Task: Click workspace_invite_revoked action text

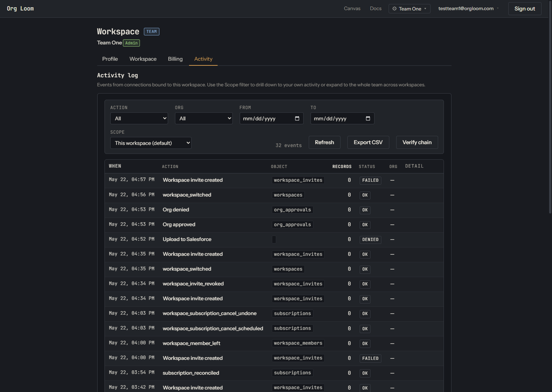Action: [193, 284]
